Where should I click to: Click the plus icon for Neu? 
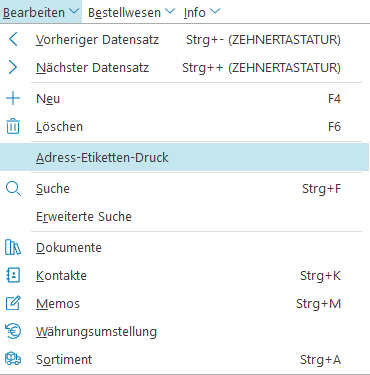pos(13,98)
